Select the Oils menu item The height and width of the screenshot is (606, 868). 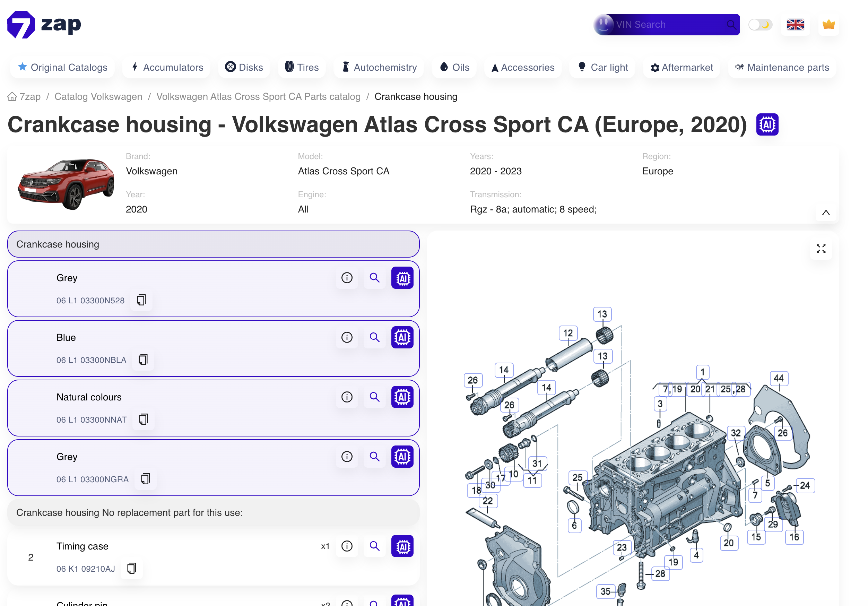click(x=454, y=67)
